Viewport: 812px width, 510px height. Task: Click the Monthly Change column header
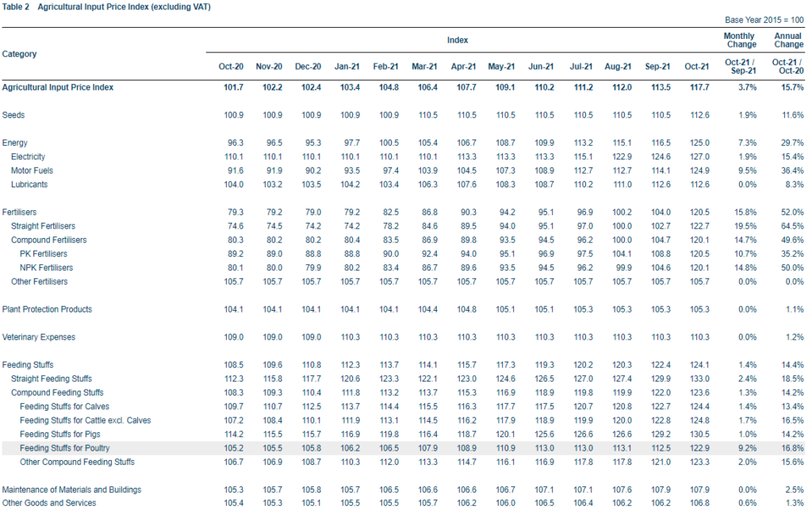[739, 40]
